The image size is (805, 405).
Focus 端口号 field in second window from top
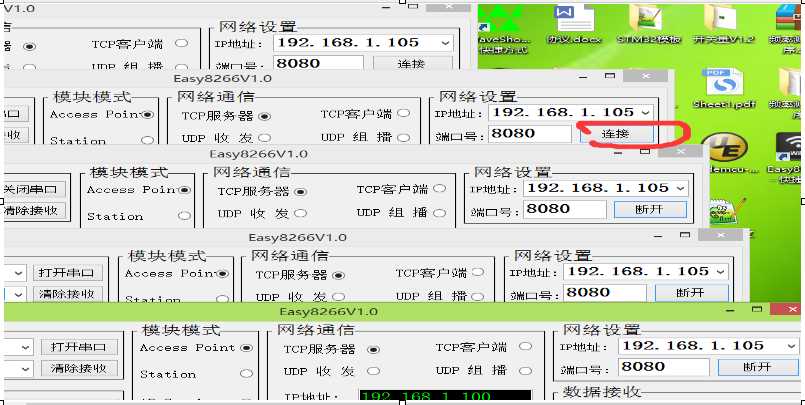[x=530, y=133]
